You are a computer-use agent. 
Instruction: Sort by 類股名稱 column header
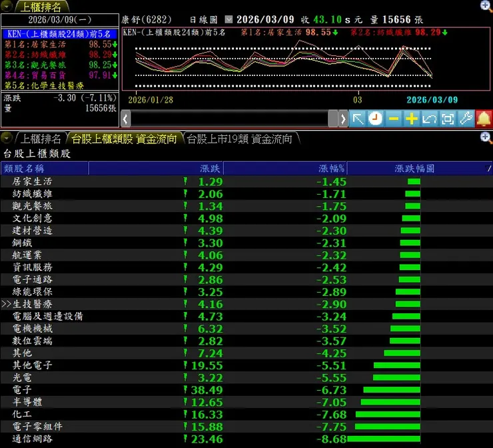(45, 169)
